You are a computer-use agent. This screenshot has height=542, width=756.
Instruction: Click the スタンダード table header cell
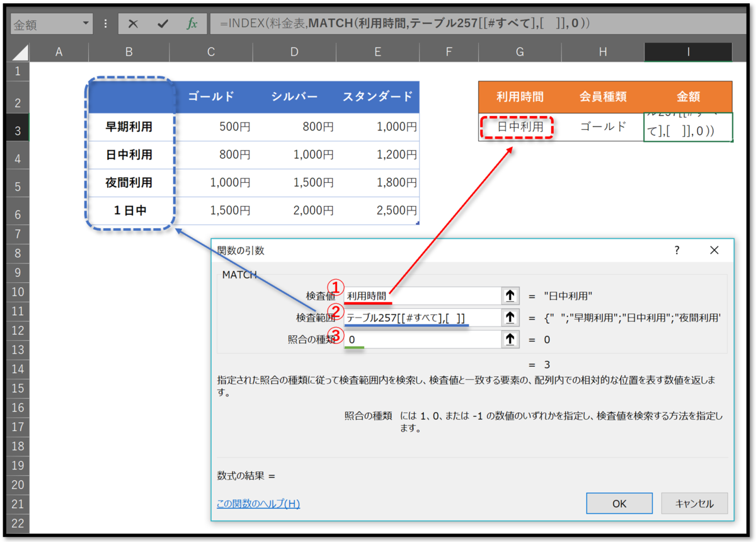[377, 96]
